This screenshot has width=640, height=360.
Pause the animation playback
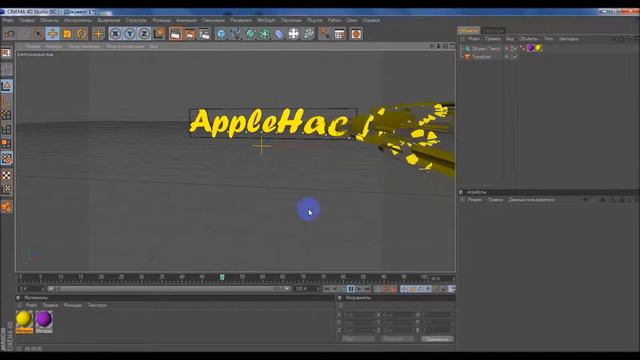(351, 289)
